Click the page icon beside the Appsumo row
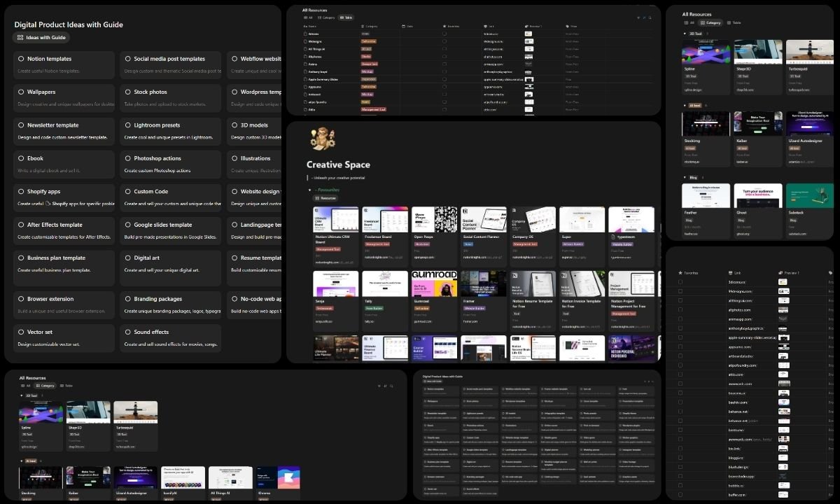This screenshot has width=840, height=504. [x=305, y=87]
